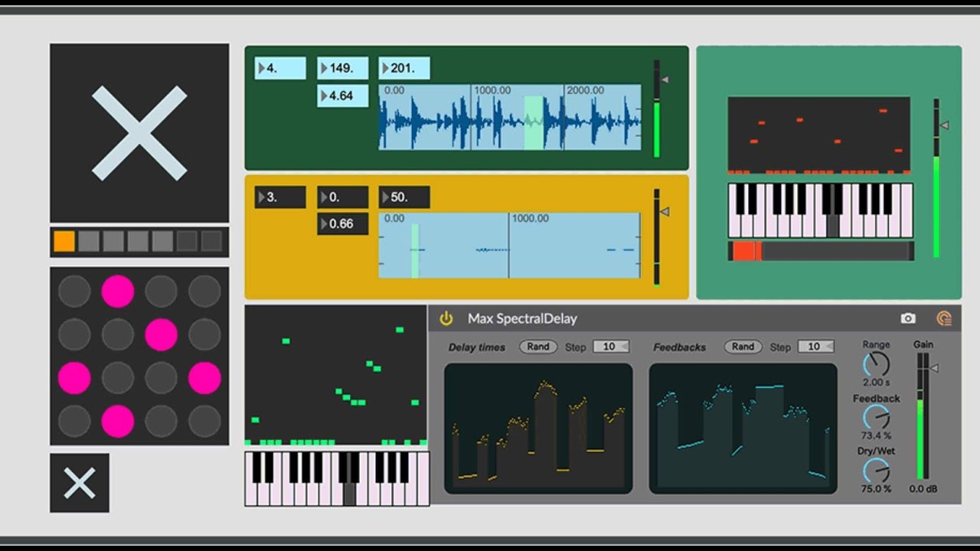
Task: Click the Gain level slider in SpectralDelay
Action: click(x=923, y=416)
